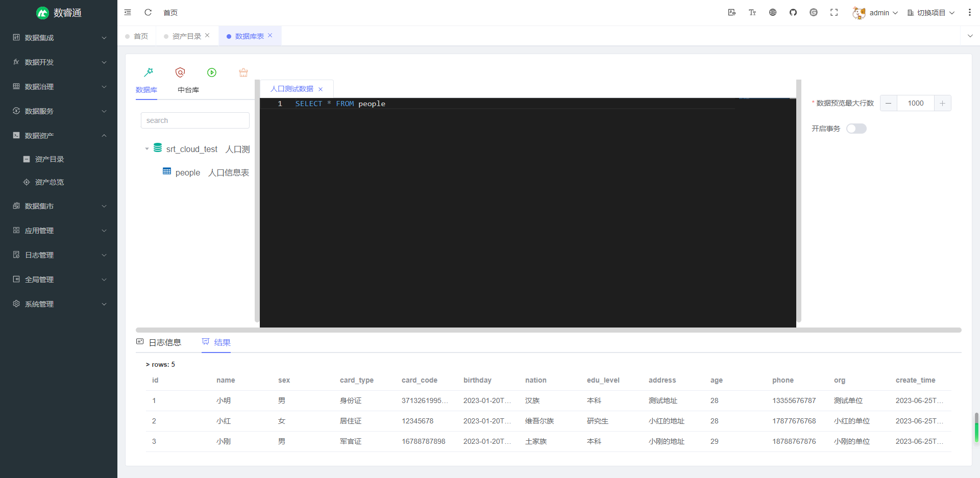Viewport: 980px width, 478px height.
Task: Click the max rows 1000 input field
Action: point(916,103)
